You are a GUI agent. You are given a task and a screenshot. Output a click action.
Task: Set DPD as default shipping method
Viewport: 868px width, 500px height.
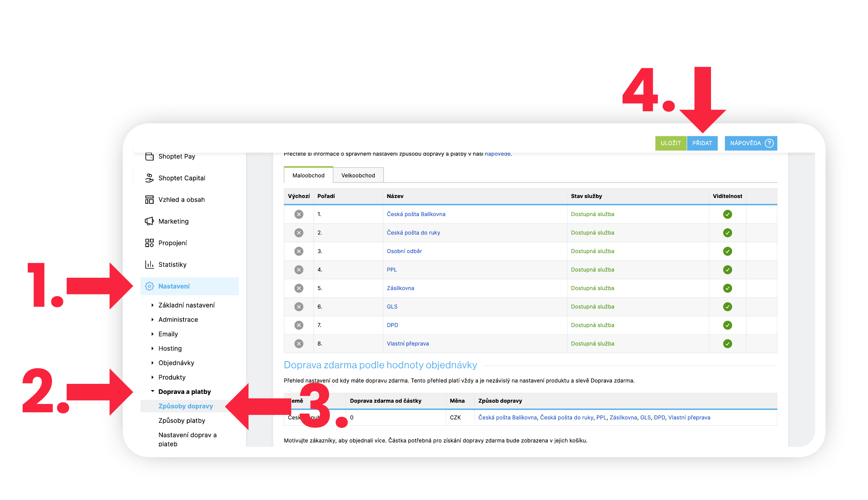(x=299, y=325)
